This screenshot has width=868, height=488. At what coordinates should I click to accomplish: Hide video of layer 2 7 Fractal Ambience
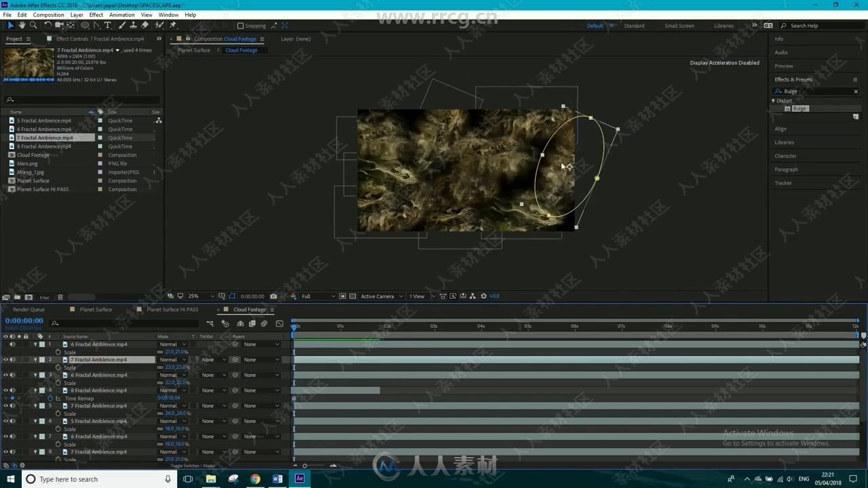(5, 360)
